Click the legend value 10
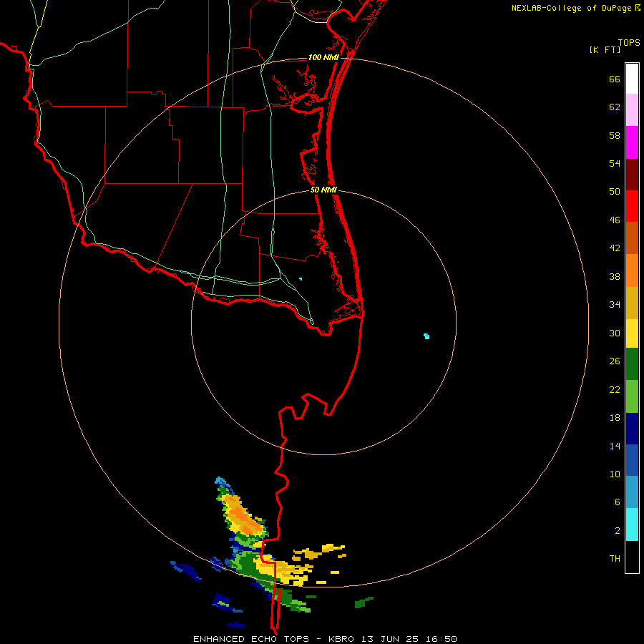This screenshot has width=644, height=644. [x=615, y=474]
